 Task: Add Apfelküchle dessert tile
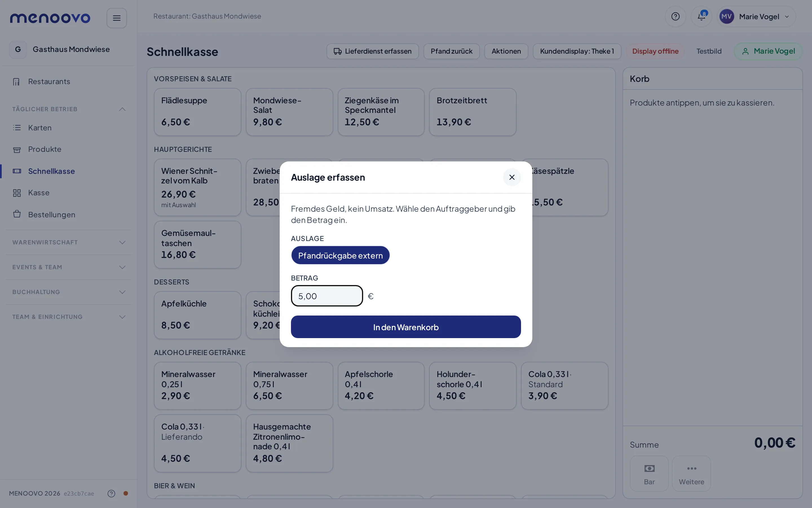197,315
